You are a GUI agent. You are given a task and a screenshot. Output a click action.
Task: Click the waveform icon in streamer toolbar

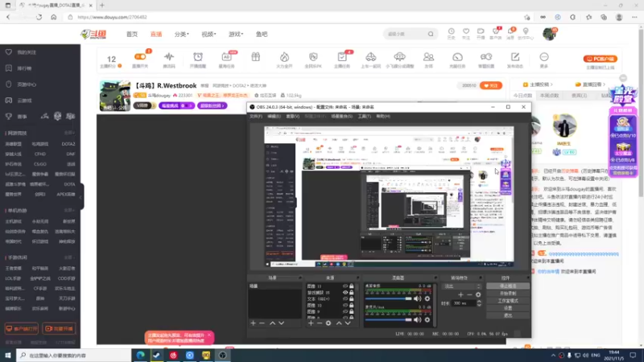point(169,56)
